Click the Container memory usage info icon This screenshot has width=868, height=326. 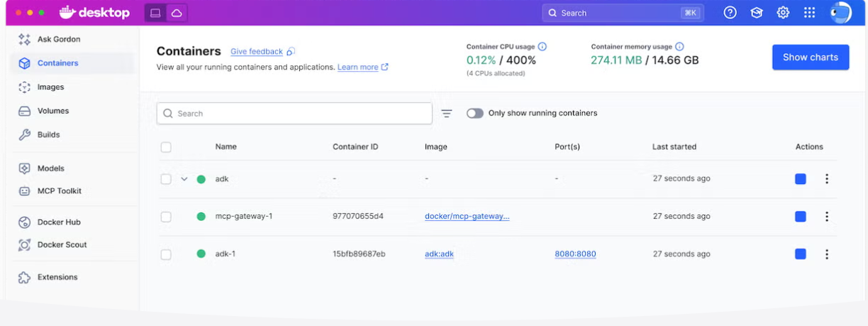[679, 47]
